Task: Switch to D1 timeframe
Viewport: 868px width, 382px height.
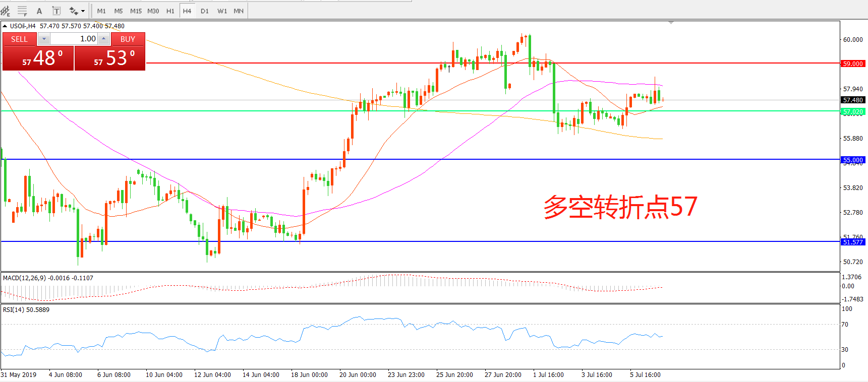Action: pos(204,11)
